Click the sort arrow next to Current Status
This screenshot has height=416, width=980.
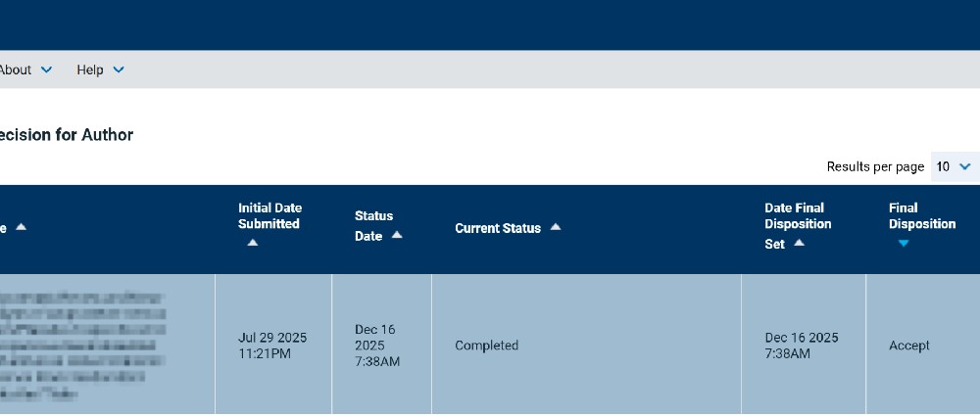[x=556, y=227]
